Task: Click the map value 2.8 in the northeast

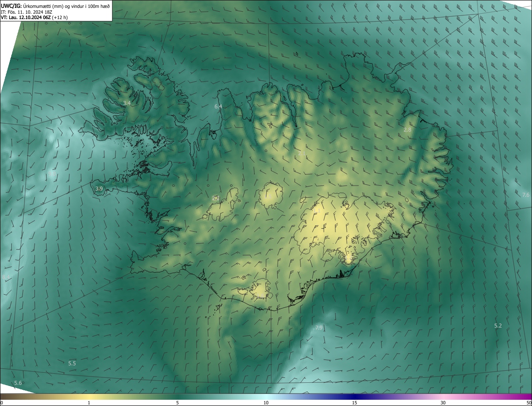Action: tap(407, 130)
